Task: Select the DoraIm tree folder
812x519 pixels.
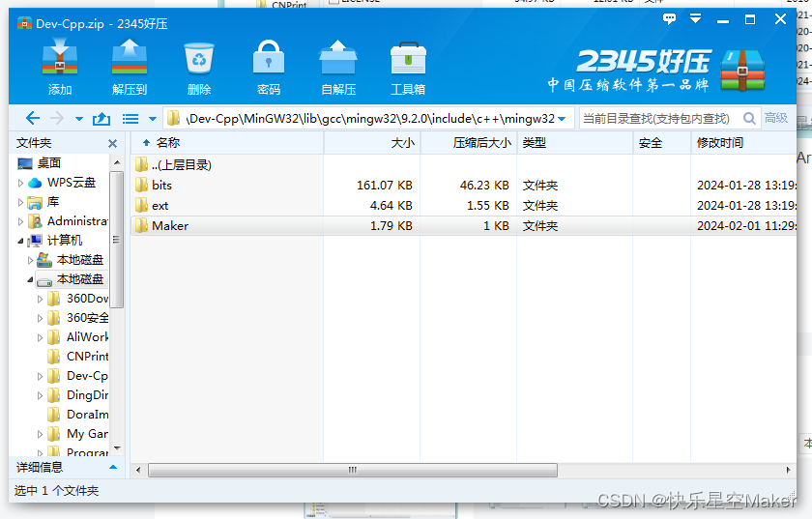Action: click(x=88, y=415)
